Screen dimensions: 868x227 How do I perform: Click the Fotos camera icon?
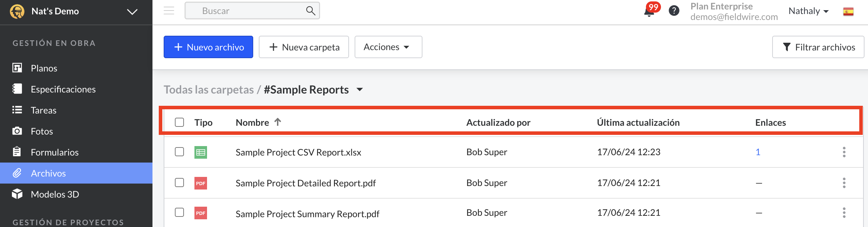[17, 131]
